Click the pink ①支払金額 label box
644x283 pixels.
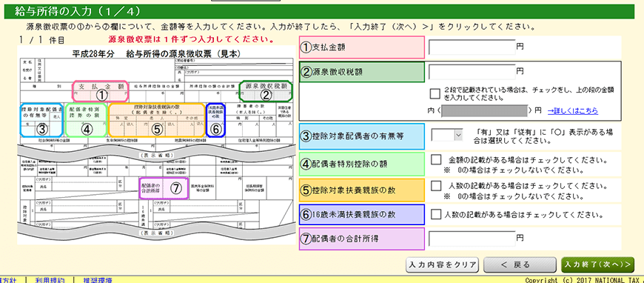[361, 47]
